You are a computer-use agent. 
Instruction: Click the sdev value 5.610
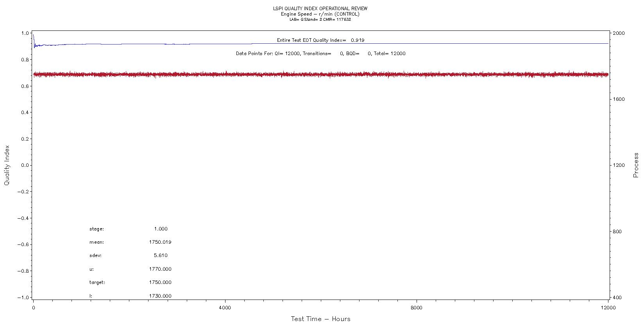[x=161, y=255]
